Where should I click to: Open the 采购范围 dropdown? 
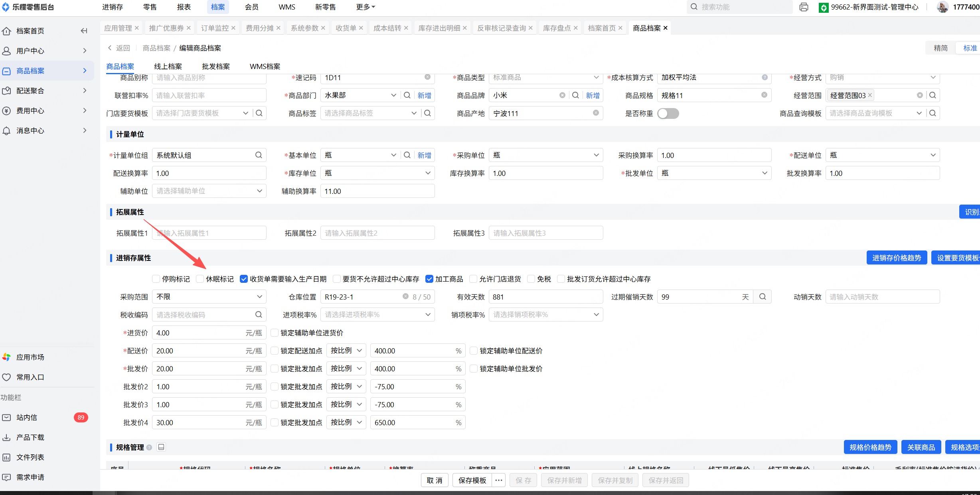coord(209,297)
